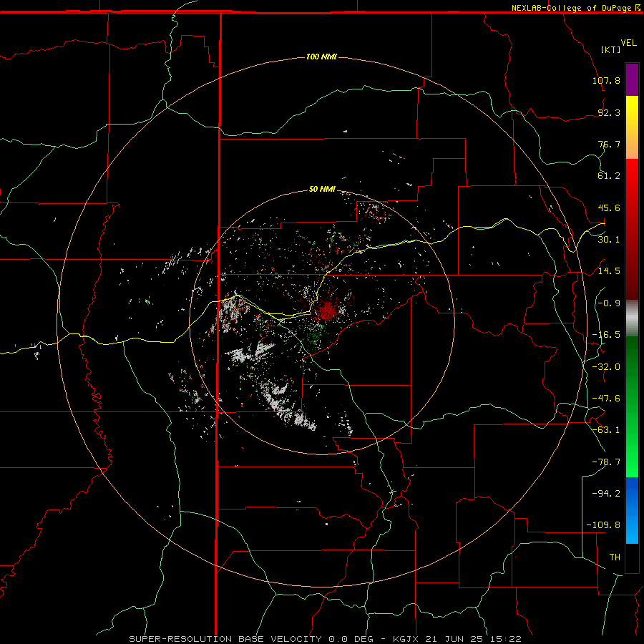Screen dimensions: 644x644
Task: Click the 14.5 velocity scale value
Action: [x=609, y=271]
